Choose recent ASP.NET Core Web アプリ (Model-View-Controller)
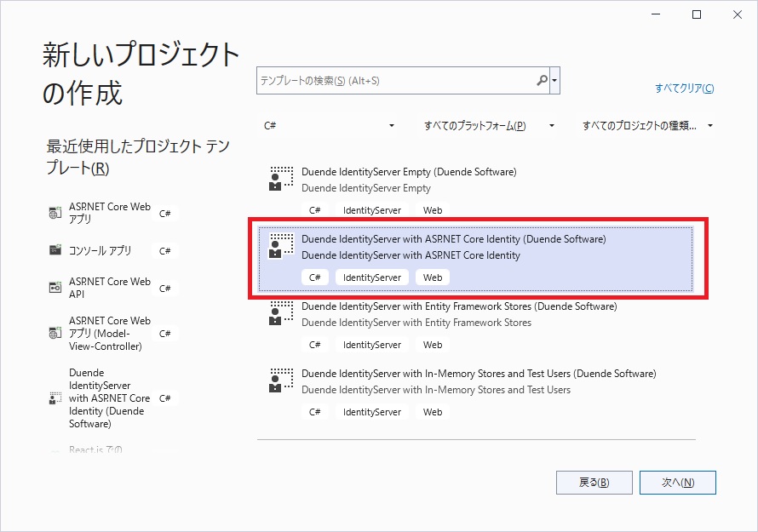This screenshot has height=532, width=758. [x=110, y=334]
